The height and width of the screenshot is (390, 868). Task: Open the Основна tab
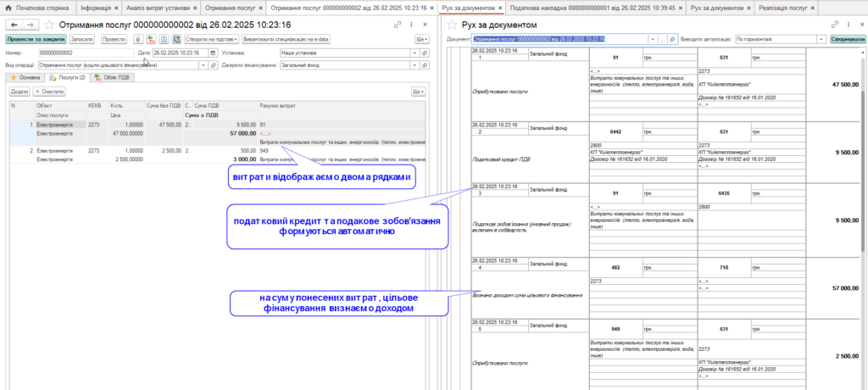[x=24, y=77]
